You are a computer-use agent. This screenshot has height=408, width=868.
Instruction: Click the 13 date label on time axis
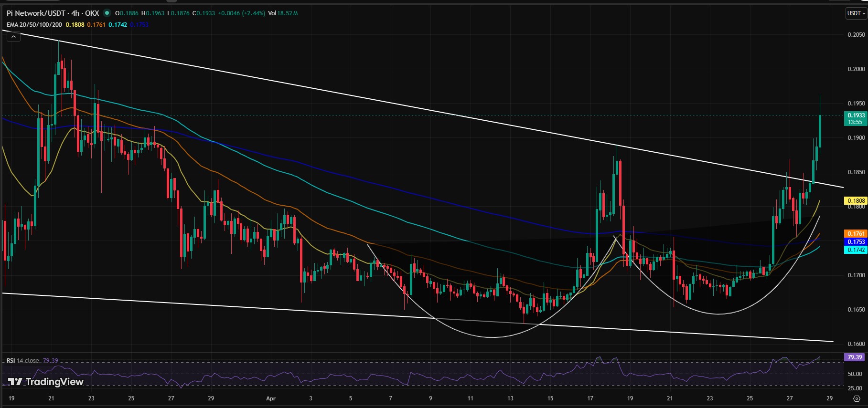coord(511,398)
